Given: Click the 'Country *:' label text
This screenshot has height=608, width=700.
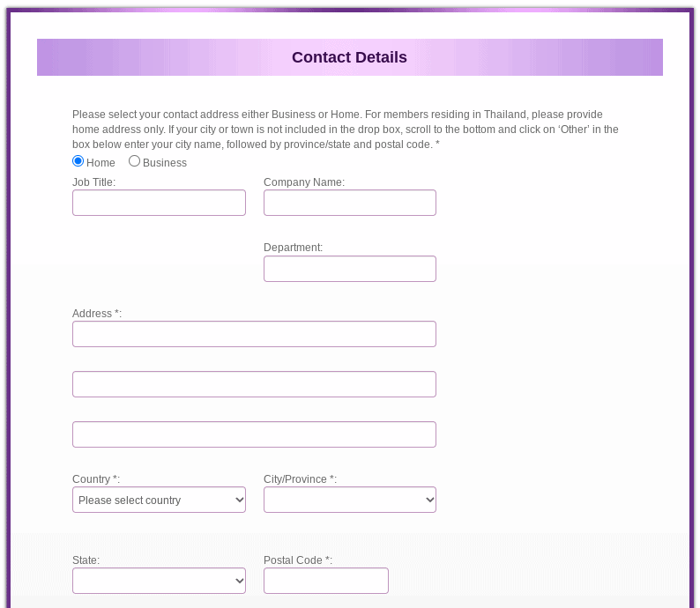Looking at the screenshot, I should coord(96,479).
